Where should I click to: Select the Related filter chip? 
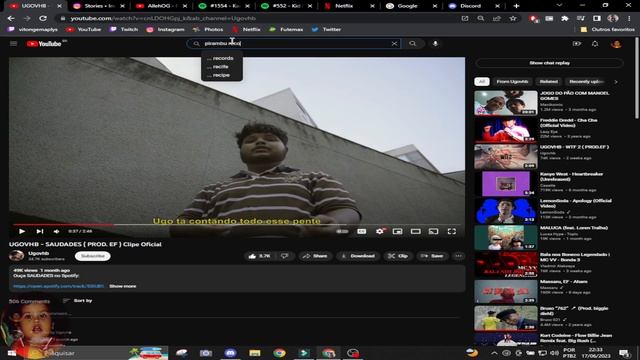click(x=549, y=82)
